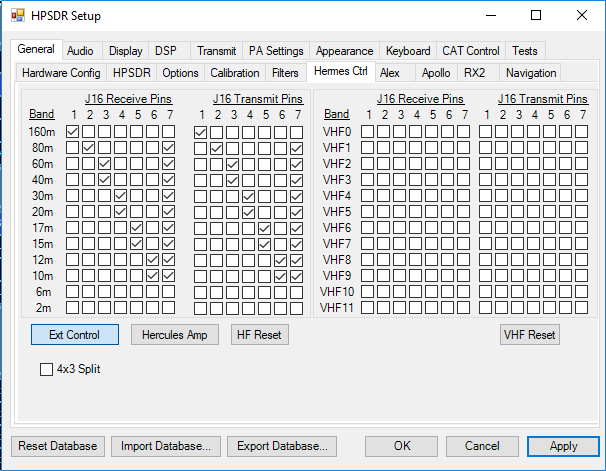Uncheck 40m receive pin 7
Image resolution: width=606 pixels, height=471 pixels.
[x=169, y=180]
